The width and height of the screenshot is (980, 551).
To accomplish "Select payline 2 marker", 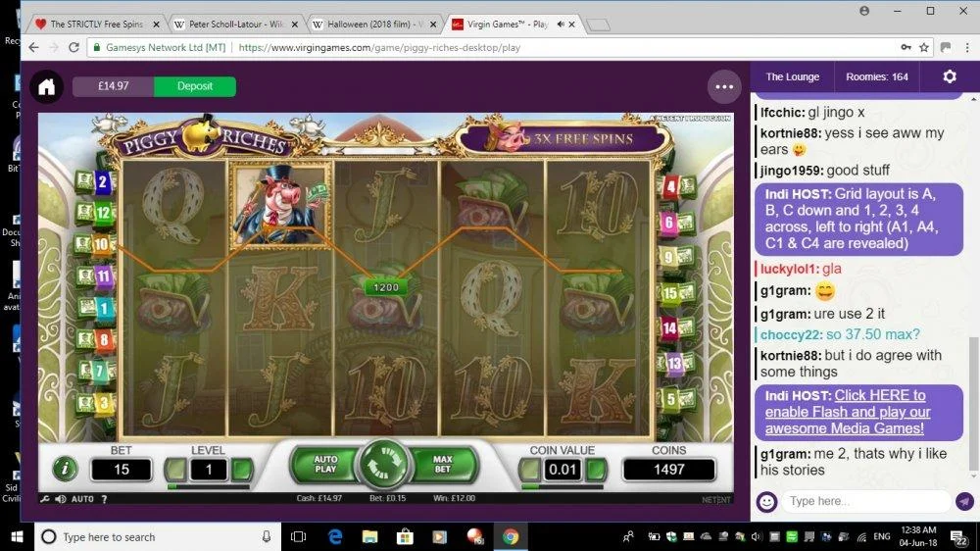I will coord(95,182).
